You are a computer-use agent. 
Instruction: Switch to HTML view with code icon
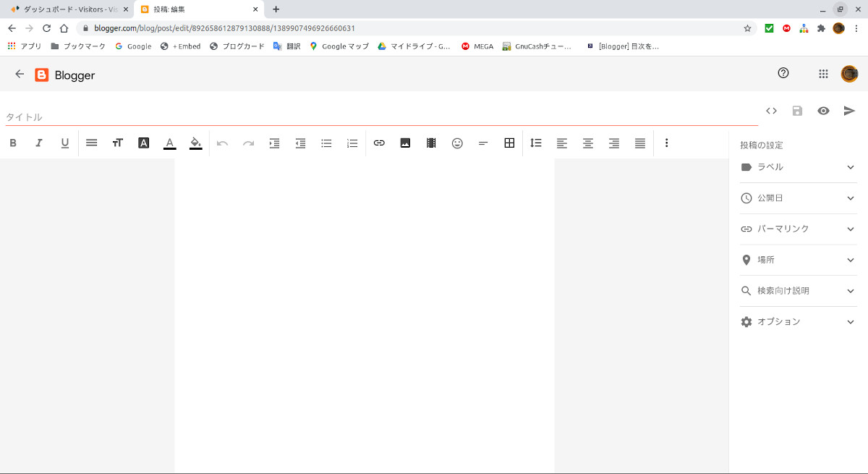point(771,111)
